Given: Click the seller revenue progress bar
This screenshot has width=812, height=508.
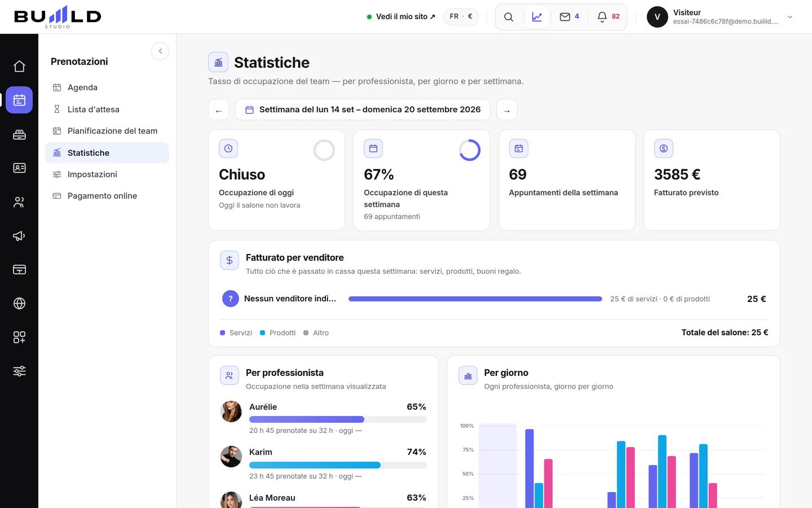Looking at the screenshot, I should pyautogui.click(x=475, y=299).
